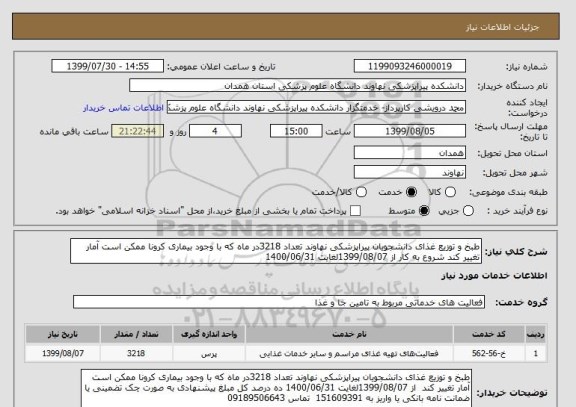The height and width of the screenshot is (407, 576).
Task: Click the نام خدمت column header
Action: tap(349, 334)
